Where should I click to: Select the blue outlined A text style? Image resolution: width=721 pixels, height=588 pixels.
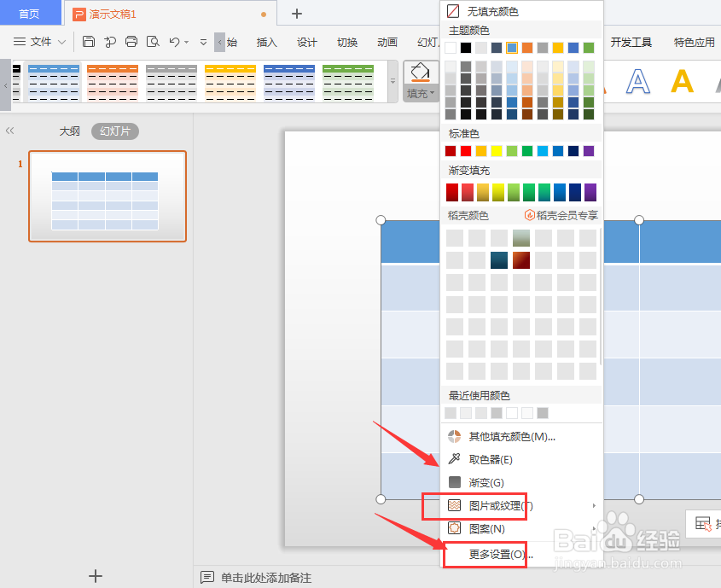point(638,82)
